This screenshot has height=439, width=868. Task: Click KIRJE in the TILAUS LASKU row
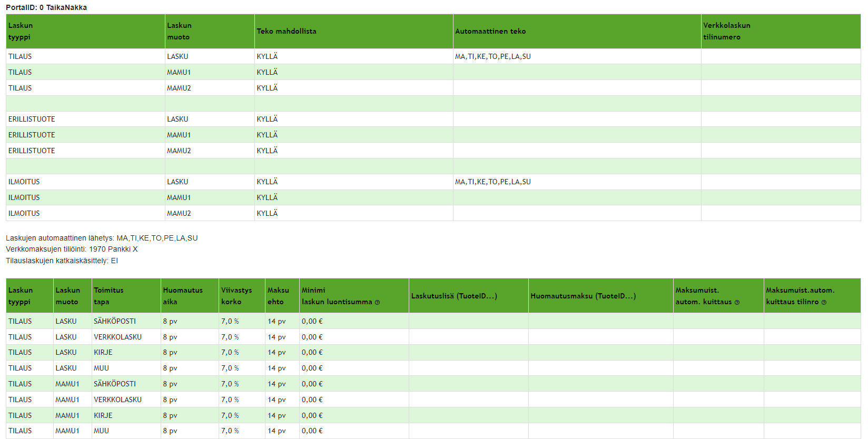[103, 352]
